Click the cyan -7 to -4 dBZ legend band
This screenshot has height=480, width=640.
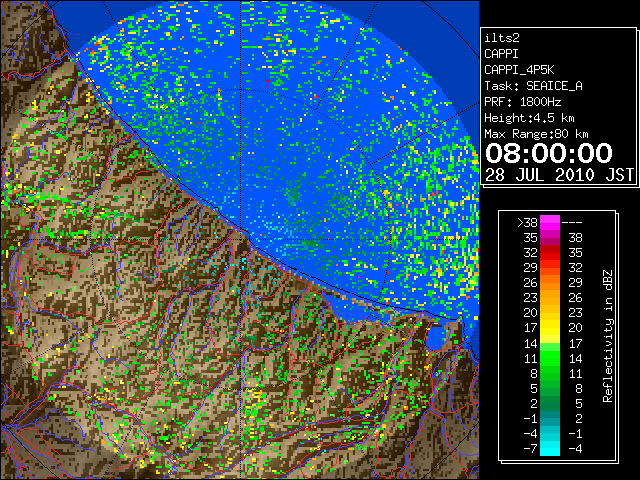click(550, 448)
